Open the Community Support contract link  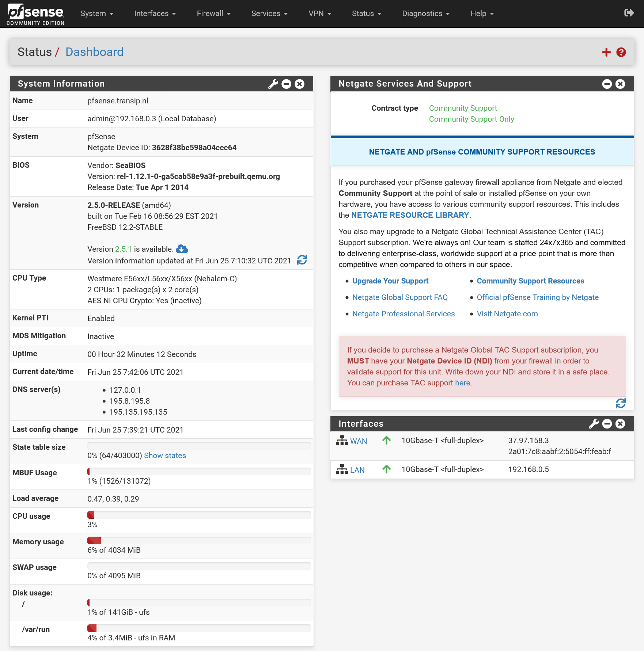[x=463, y=108]
